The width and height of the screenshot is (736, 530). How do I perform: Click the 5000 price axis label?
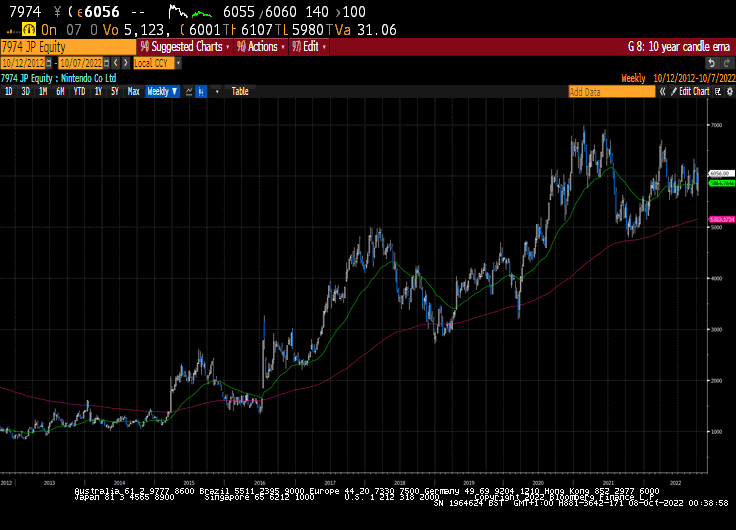click(x=716, y=227)
